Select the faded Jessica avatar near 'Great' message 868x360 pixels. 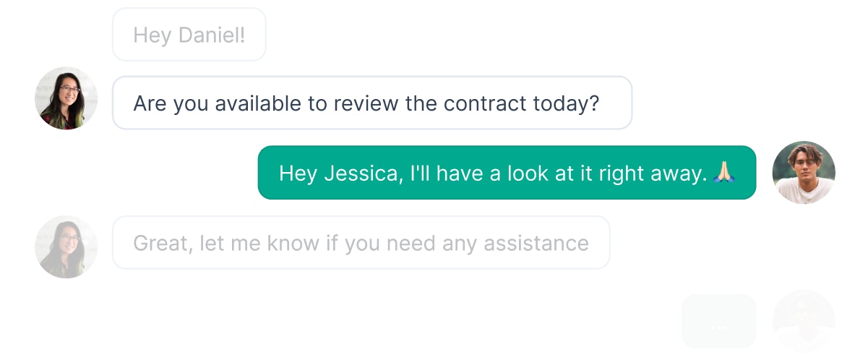[66, 247]
